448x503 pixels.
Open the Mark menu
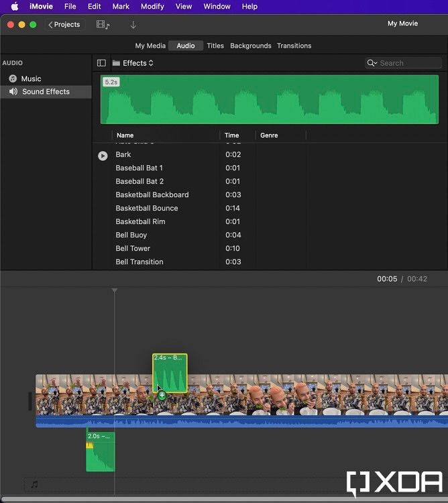121,7
